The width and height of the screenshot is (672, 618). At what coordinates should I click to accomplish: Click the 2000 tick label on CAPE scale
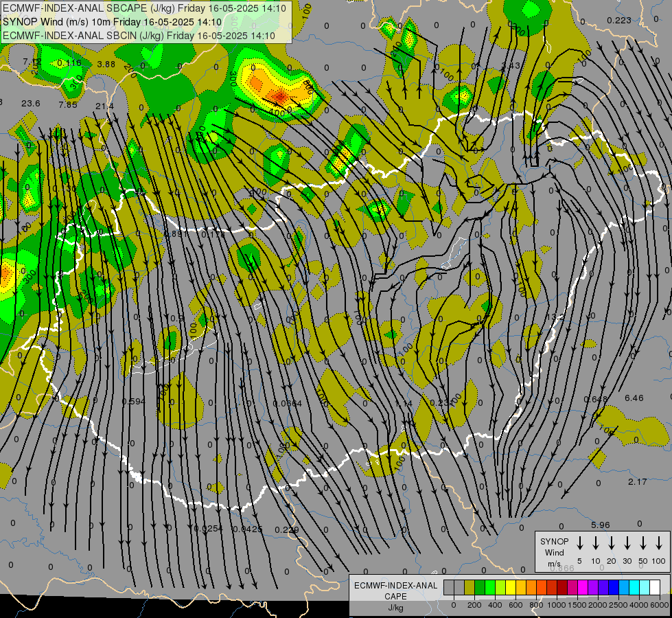[598, 605]
